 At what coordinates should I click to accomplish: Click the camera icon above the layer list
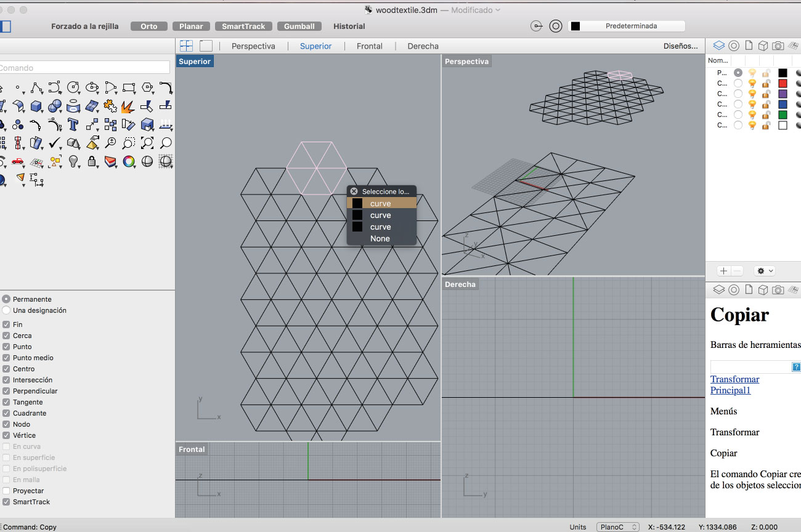click(x=778, y=46)
